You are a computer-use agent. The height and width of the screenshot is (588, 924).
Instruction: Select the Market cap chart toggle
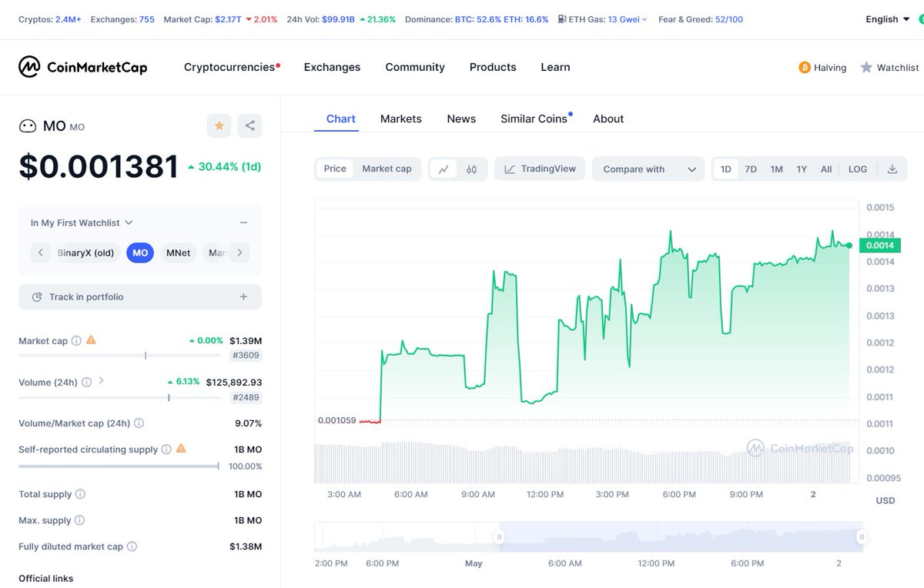(387, 169)
